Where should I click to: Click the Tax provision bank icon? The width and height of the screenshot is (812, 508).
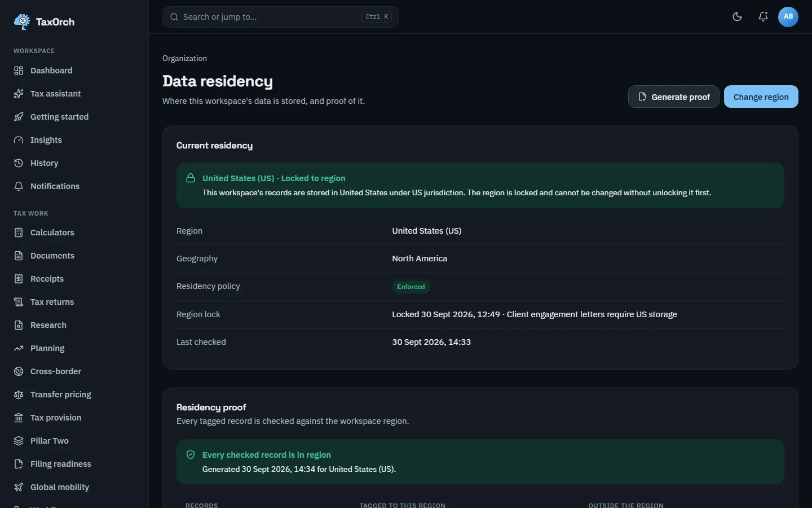coord(19,418)
